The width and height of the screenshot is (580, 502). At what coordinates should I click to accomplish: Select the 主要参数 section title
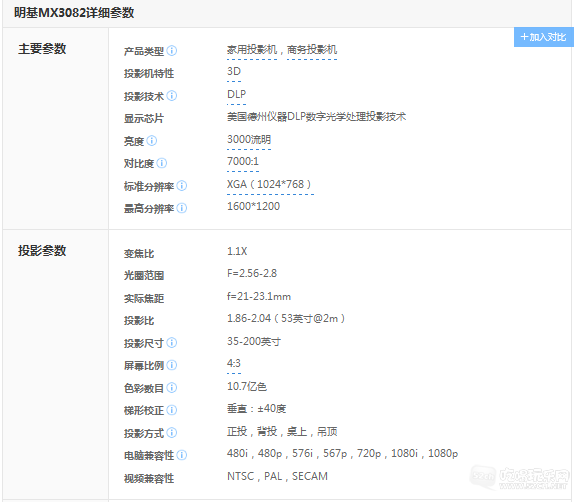tap(42, 49)
